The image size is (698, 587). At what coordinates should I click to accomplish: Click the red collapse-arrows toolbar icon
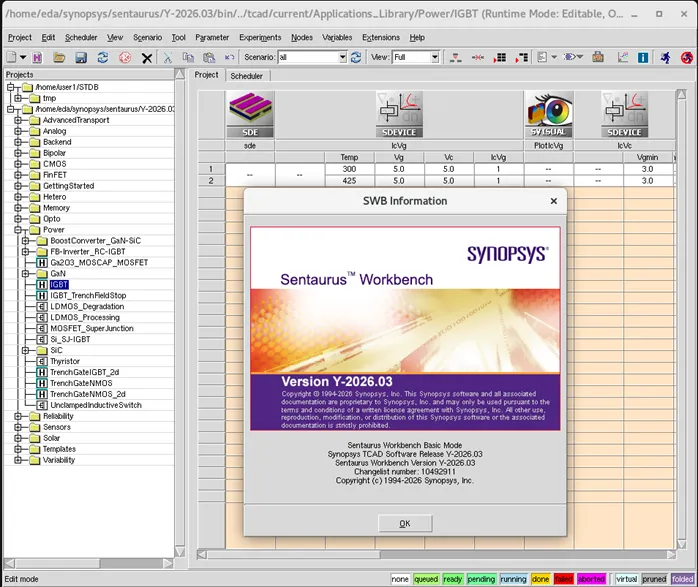(x=478, y=57)
